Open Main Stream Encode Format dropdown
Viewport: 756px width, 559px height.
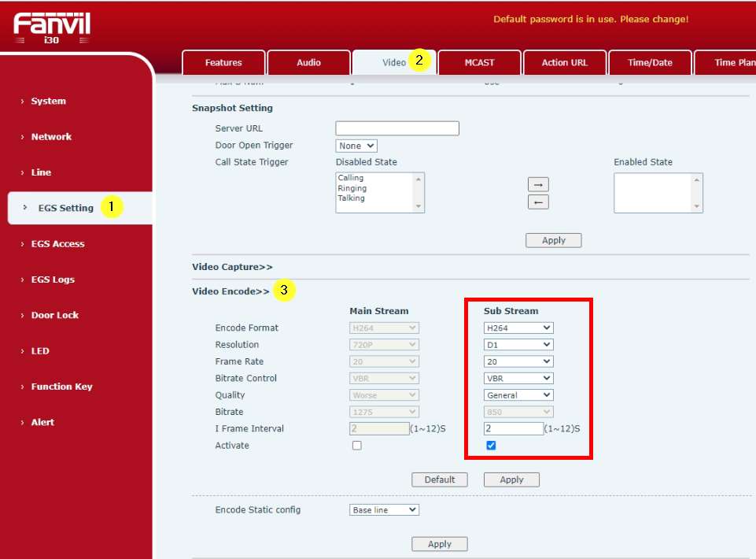[x=384, y=328]
